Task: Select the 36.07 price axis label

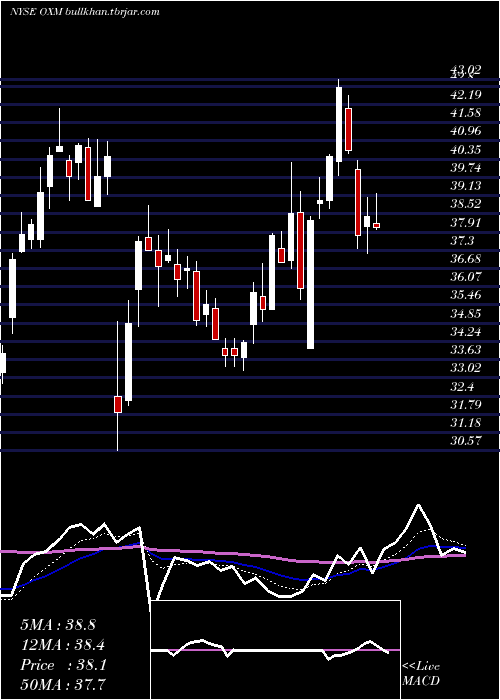Action: pyautogui.click(x=465, y=277)
